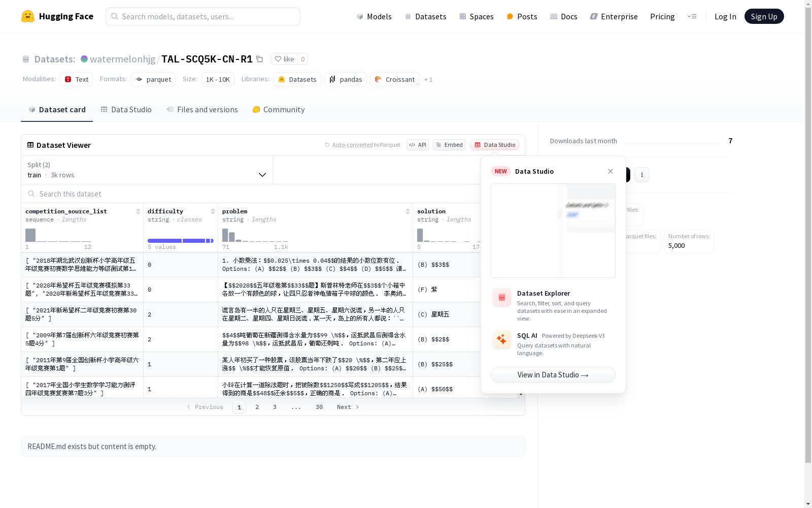Open the navigation more-options menu icon

[692, 16]
